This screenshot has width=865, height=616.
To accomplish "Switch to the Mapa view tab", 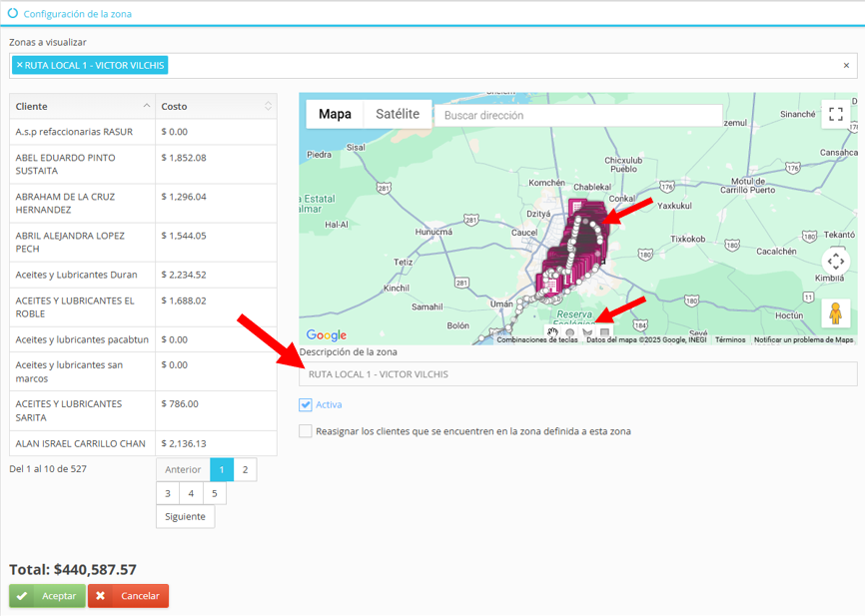I will point(335,114).
